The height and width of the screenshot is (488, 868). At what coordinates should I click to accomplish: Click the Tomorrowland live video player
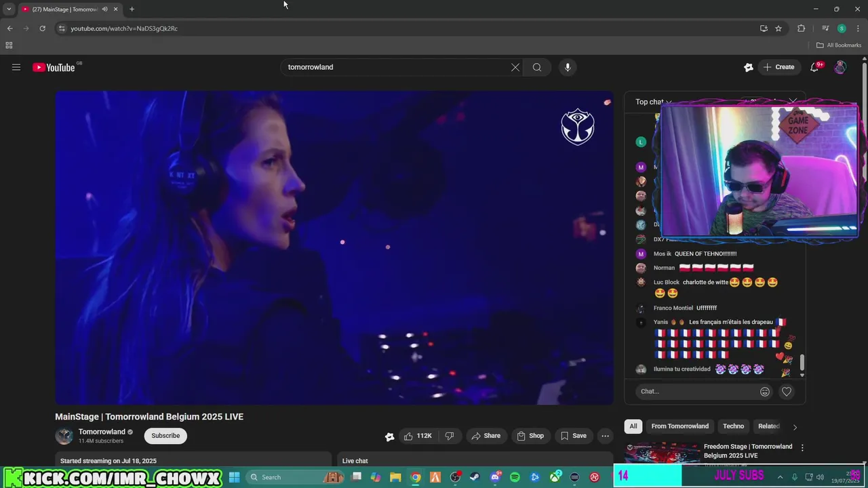tap(334, 248)
